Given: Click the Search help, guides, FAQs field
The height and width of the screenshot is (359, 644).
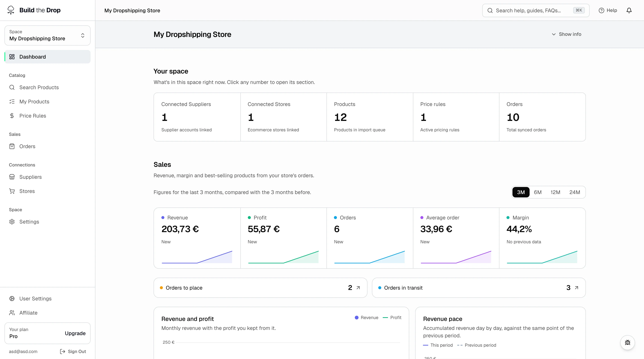Looking at the screenshot, I should click(x=536, y=10).
